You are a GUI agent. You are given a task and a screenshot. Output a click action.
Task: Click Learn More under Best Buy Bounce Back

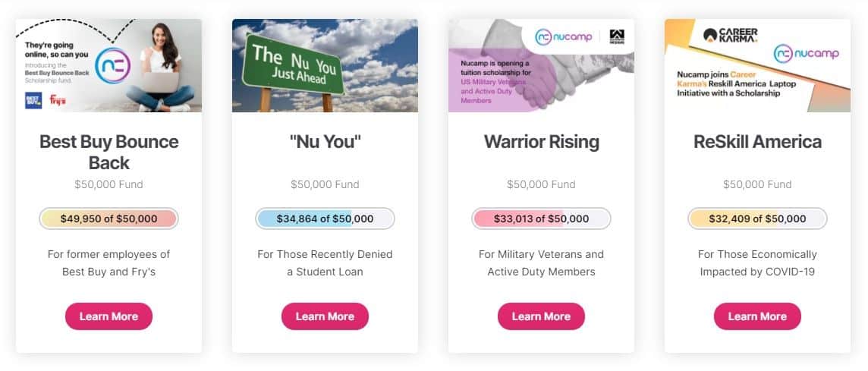tap(108, 316)
